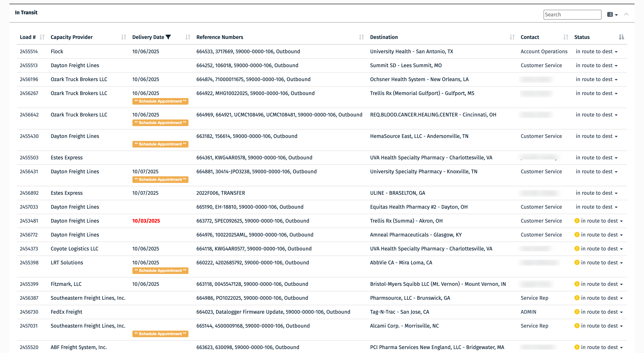This screenshot has height=353, width=644.
Task: Click the yellow alert icon for load 2456730
Action: tap(577, 312)
